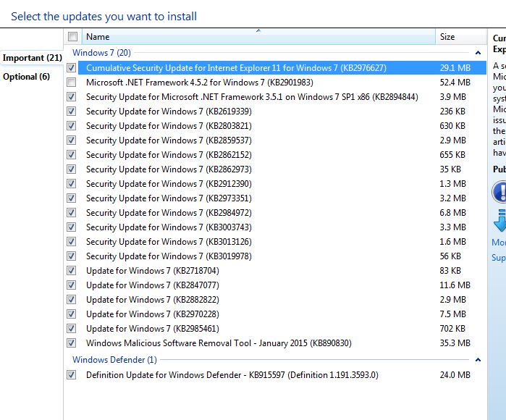
Task: Click the Windows Defender (1) group heading
Action: coord(114,360)
